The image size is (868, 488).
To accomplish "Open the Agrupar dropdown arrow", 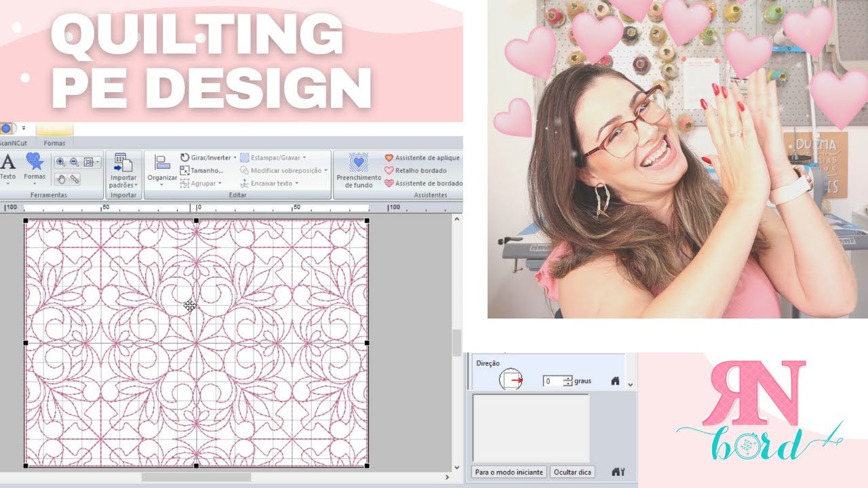I will click(x=220, y=183).
